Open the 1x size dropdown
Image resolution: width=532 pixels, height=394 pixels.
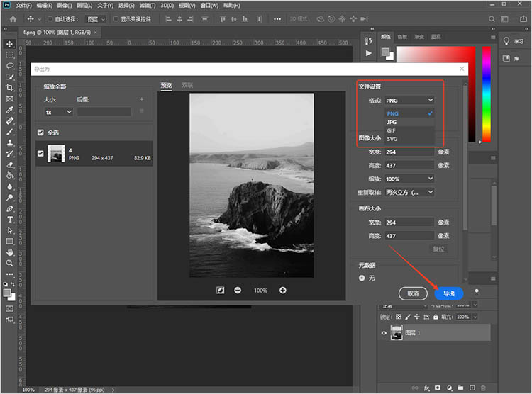click(x=59, y=112)
